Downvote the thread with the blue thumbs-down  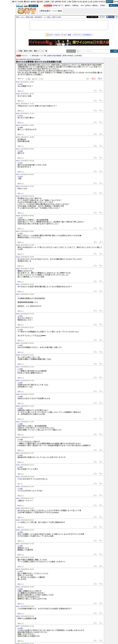(x=100, y=79)
